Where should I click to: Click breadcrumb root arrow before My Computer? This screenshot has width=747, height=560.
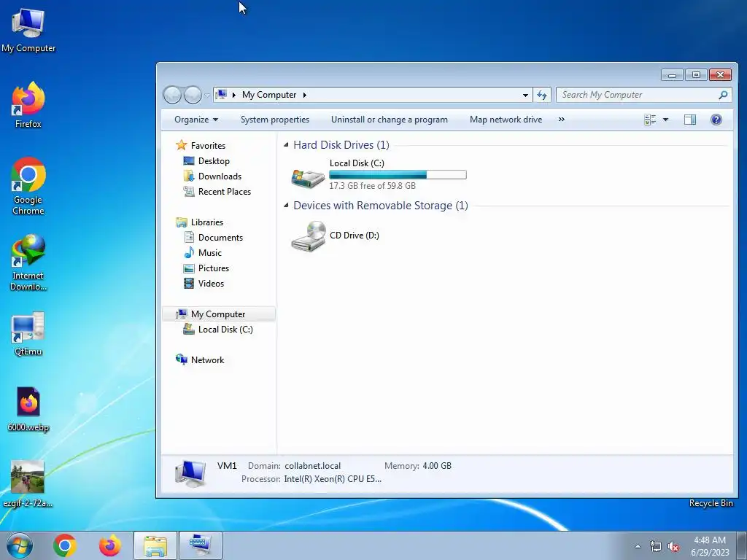(234, 95)
